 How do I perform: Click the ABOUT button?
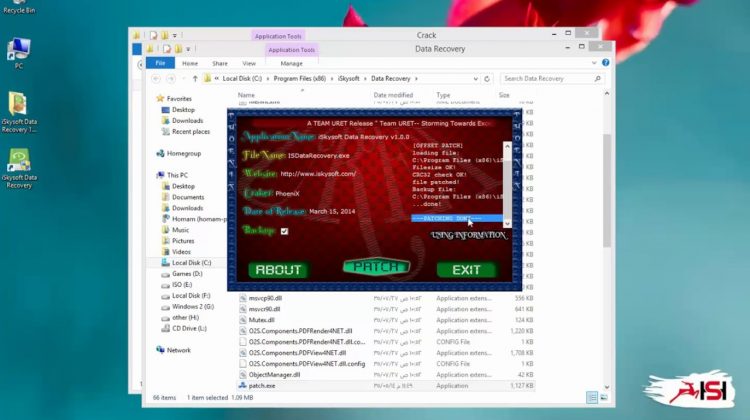click(278, 269)
